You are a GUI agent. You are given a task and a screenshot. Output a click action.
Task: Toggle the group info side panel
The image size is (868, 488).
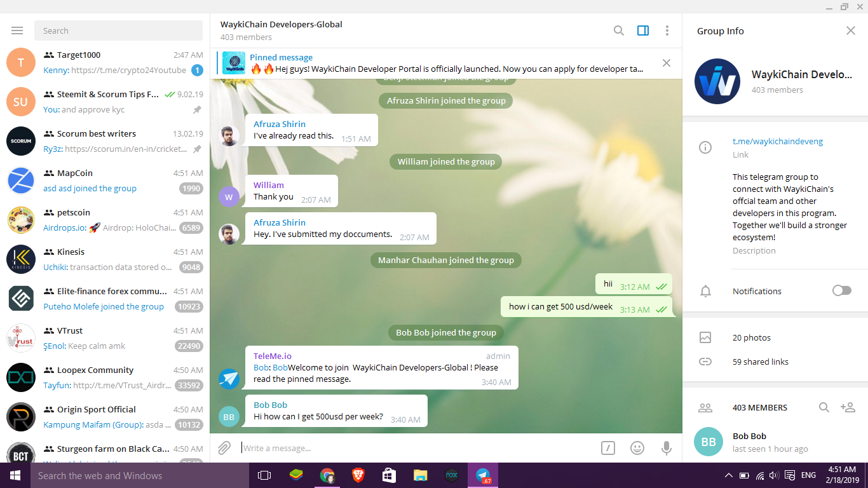[x=643, y=30]
